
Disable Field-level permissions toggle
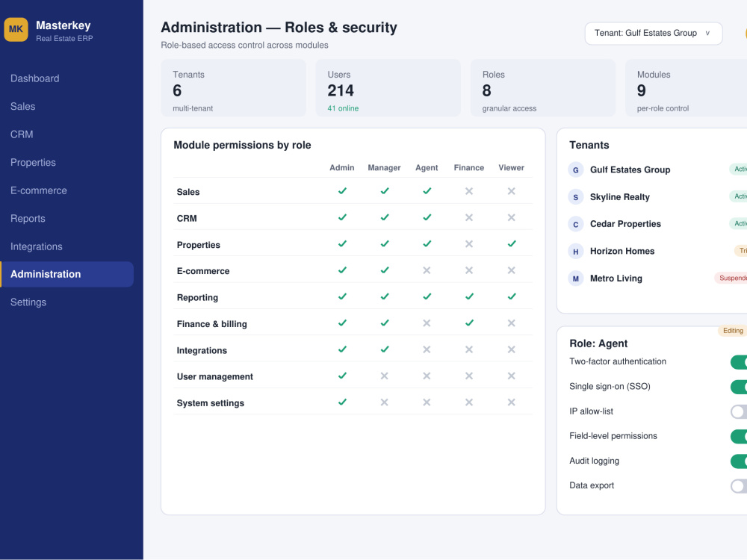(x=739, y=436)
